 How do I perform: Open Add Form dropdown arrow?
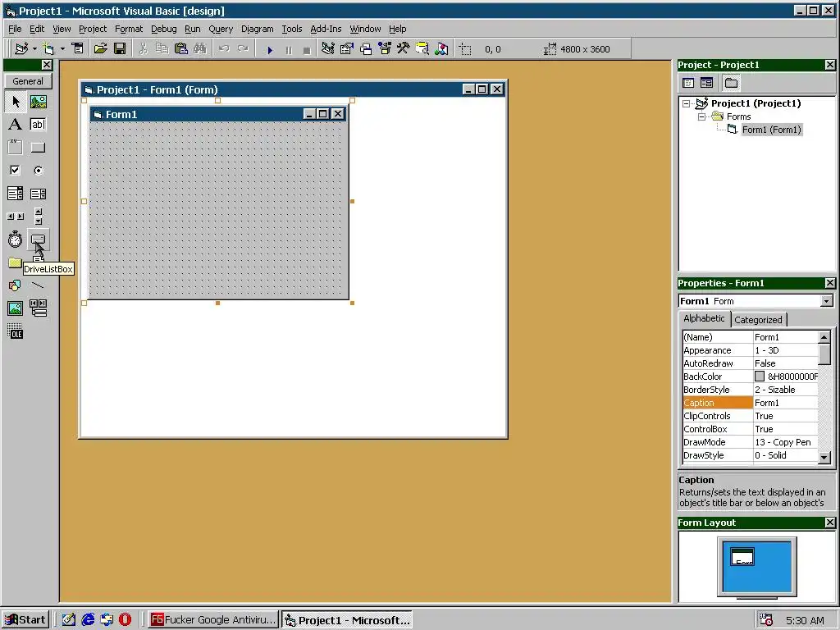[62, 48]
